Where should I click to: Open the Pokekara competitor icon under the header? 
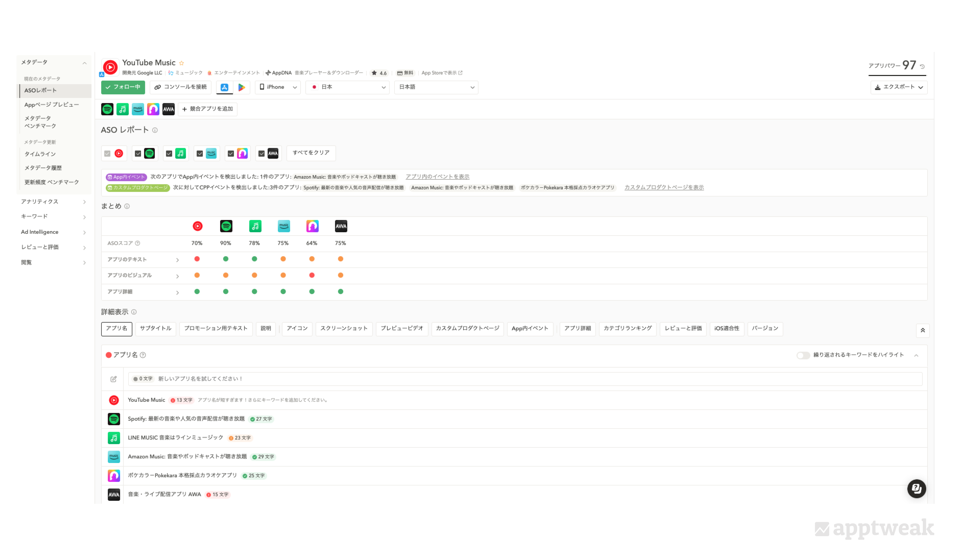click(153, 109)
